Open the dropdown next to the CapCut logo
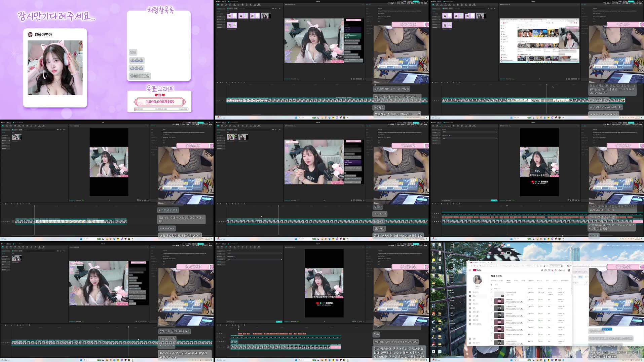 point(224,2)
